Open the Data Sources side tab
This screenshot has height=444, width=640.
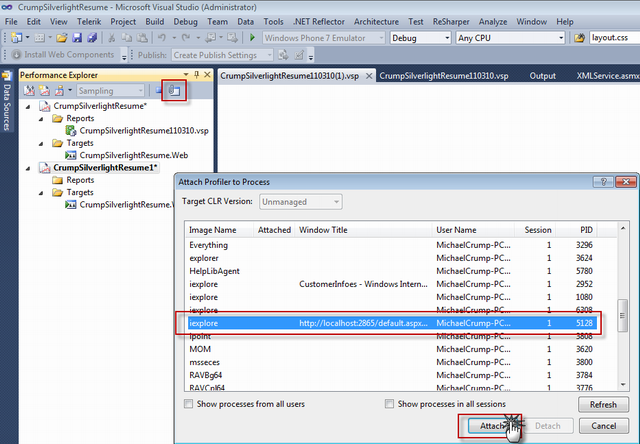click(7, 102)
